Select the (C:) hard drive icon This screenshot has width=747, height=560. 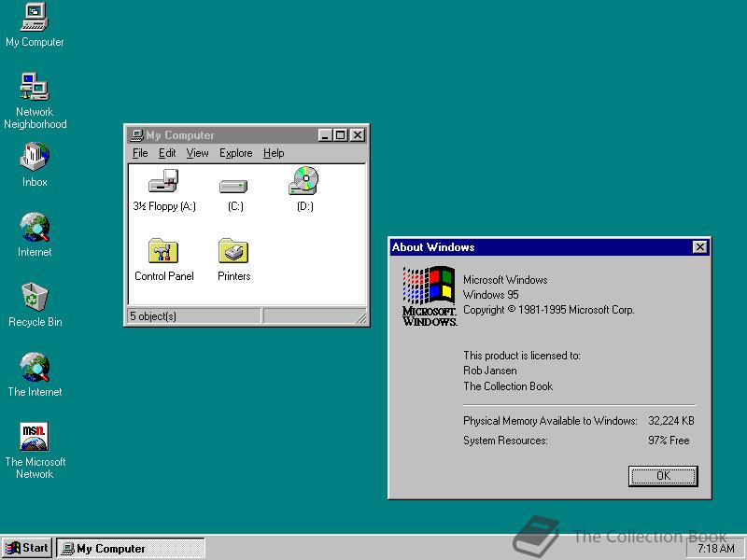tap(235, 195)
